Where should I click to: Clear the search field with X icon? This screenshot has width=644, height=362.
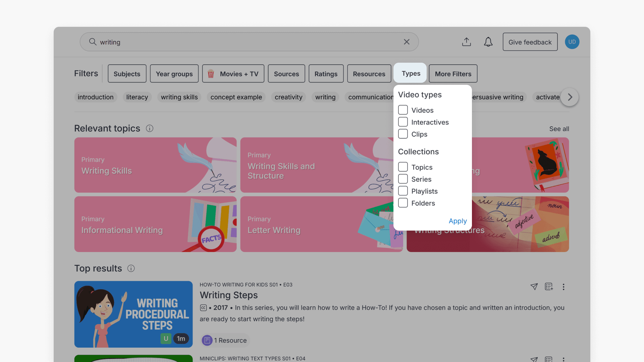(x=407, y=42)
